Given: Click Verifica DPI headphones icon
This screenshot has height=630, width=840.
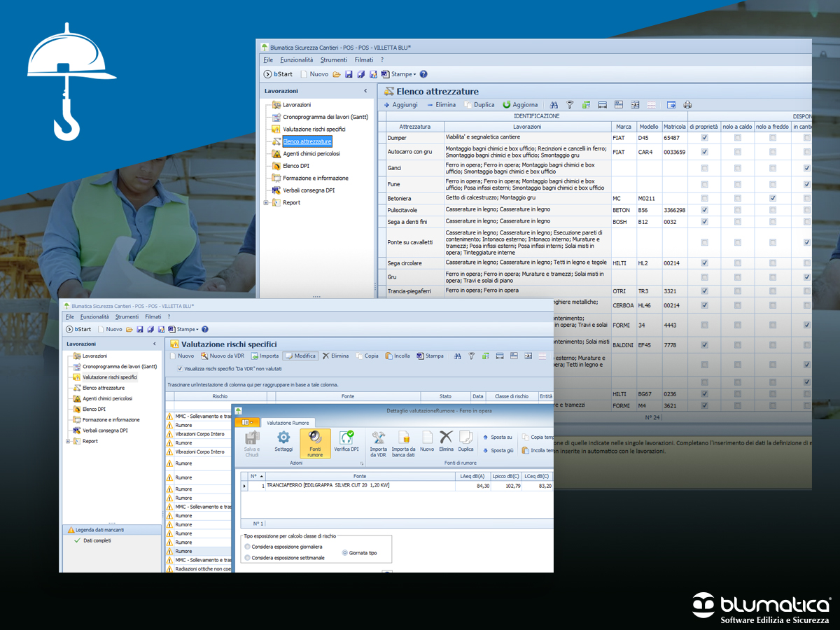Looking at the screenshot, I should tap(346, 437).
